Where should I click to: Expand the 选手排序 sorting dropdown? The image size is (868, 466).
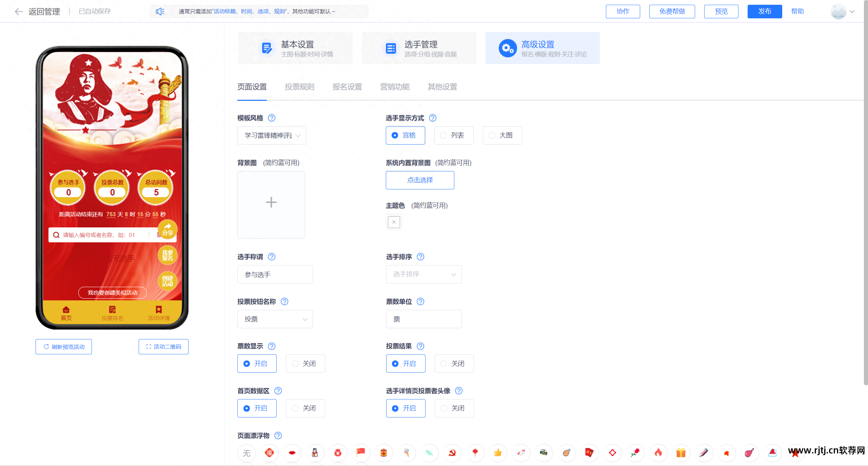[x=423, y=274]
